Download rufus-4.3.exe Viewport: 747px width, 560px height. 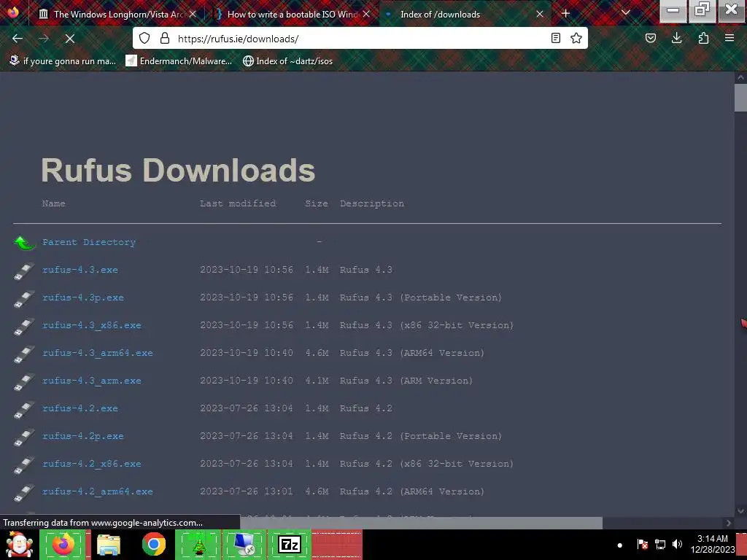80,270
